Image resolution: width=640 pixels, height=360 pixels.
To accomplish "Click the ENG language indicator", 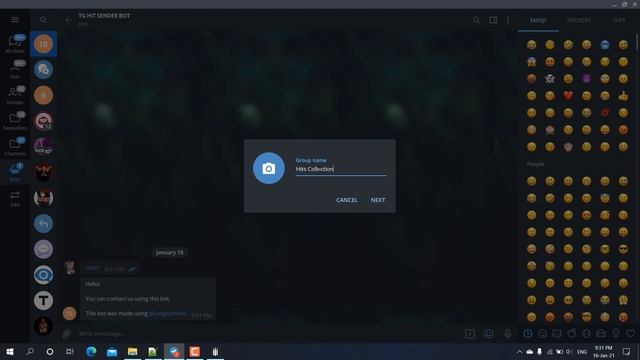I will (x=582, y=351).
